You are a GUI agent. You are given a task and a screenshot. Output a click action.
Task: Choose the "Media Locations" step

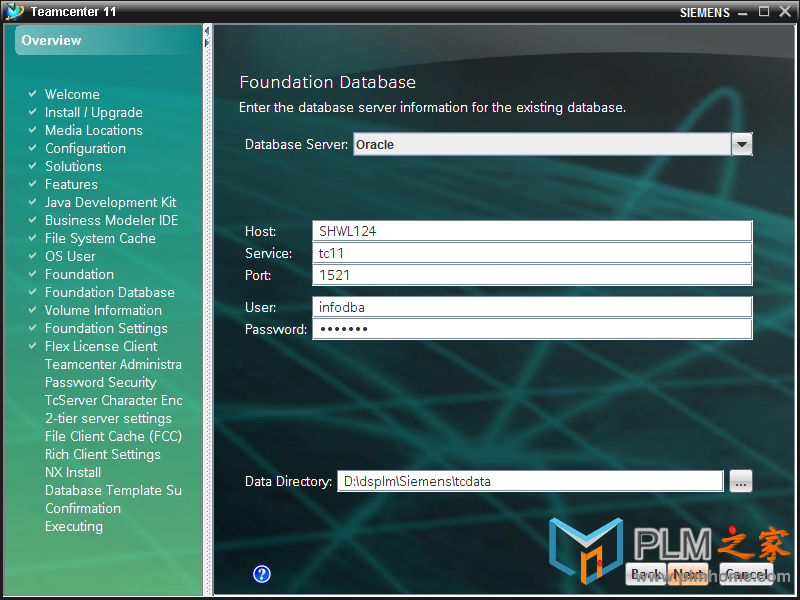click(94, 130)
